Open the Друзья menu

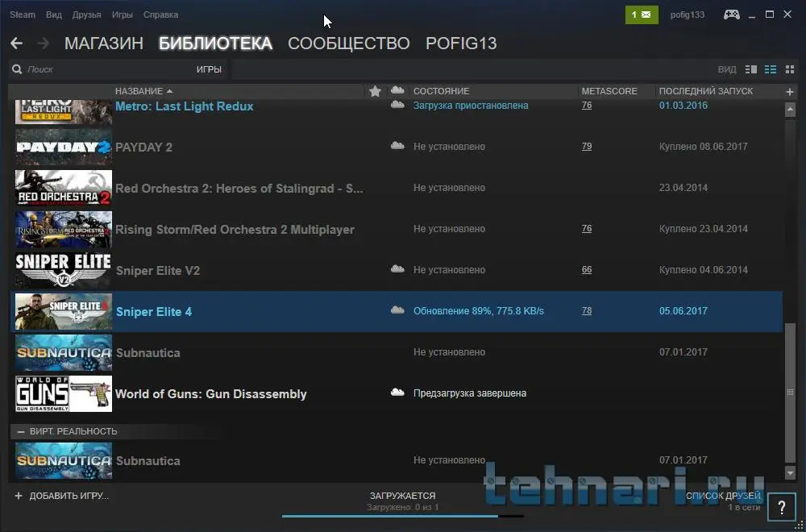pyautogui.click(x=86, y=15)
